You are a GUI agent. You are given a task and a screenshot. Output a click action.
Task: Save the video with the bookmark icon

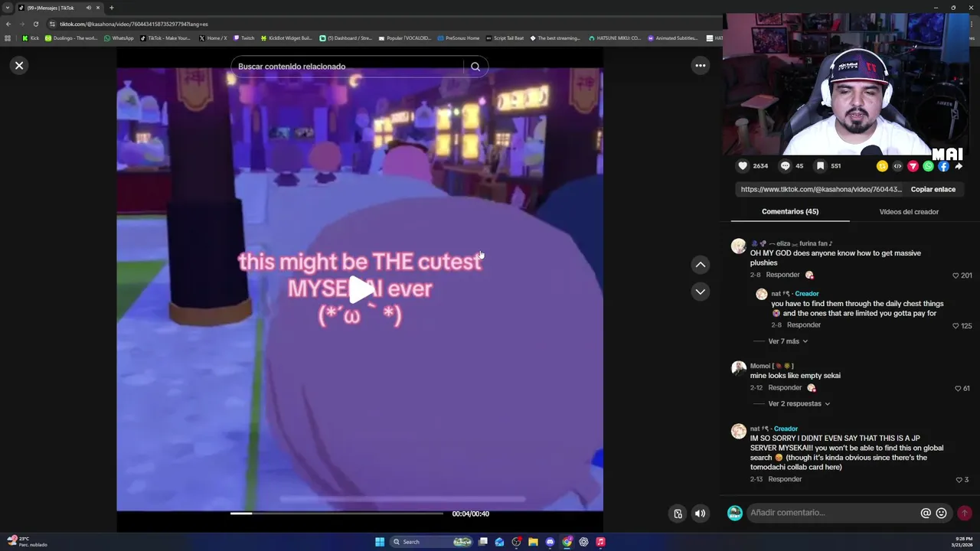[820, 166]
